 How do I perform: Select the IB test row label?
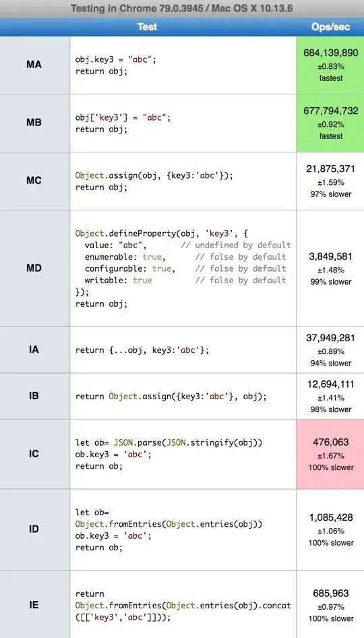click(34, 396)
